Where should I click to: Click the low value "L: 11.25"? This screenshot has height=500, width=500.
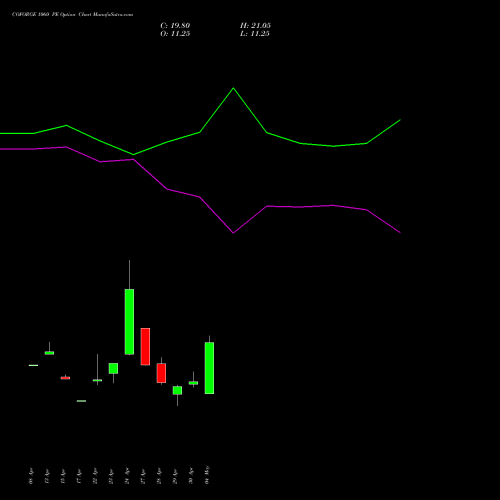[x=255, y=33]
